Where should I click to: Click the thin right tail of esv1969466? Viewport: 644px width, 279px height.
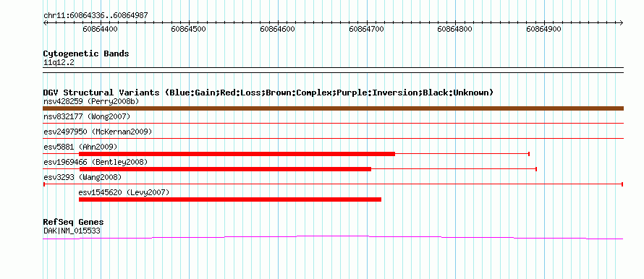click(454, 169)
